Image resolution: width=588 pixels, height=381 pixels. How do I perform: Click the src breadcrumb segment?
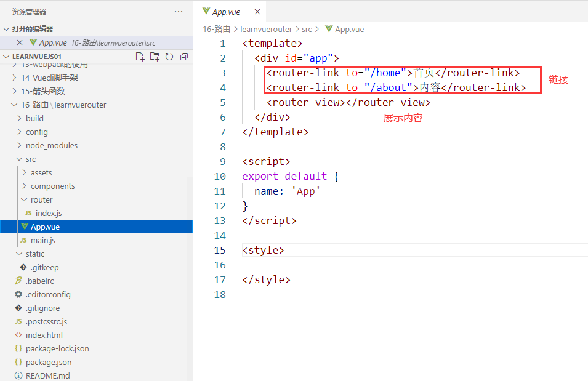point(307,30)
